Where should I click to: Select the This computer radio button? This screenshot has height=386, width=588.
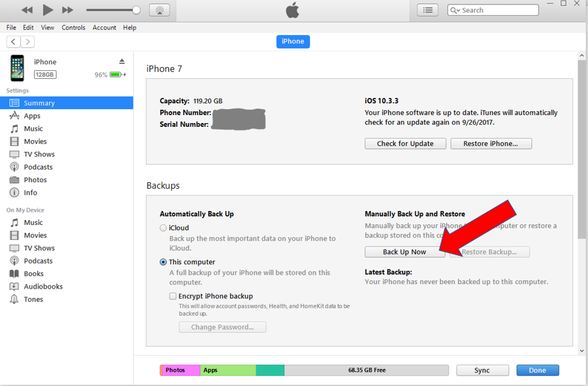[x=163, y=262]
